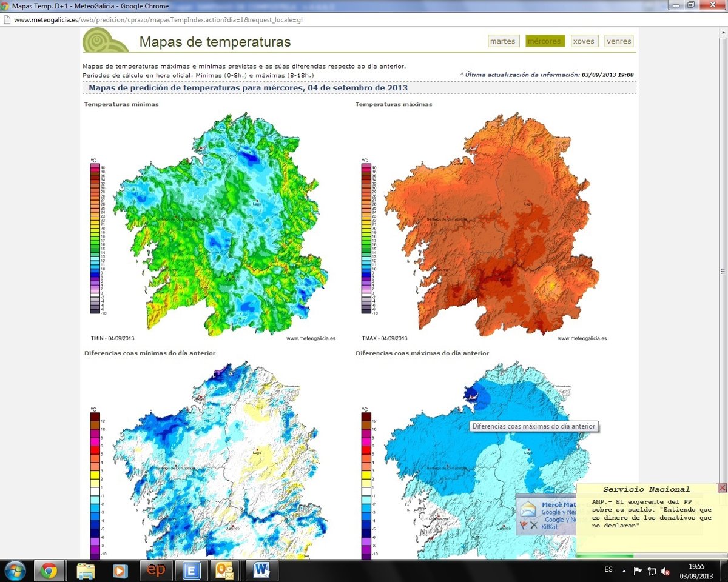Click the flag icon in mail notification
This screenshot has height=582, width=728.
(524, 526)
